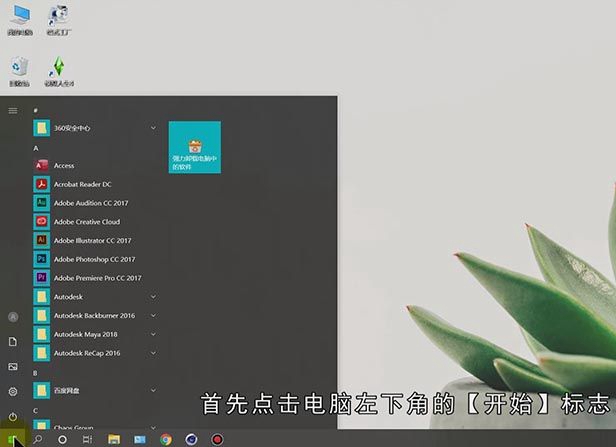Expand Start menu hamburger icon
The image size is (616, 447).
pos(13,111)
